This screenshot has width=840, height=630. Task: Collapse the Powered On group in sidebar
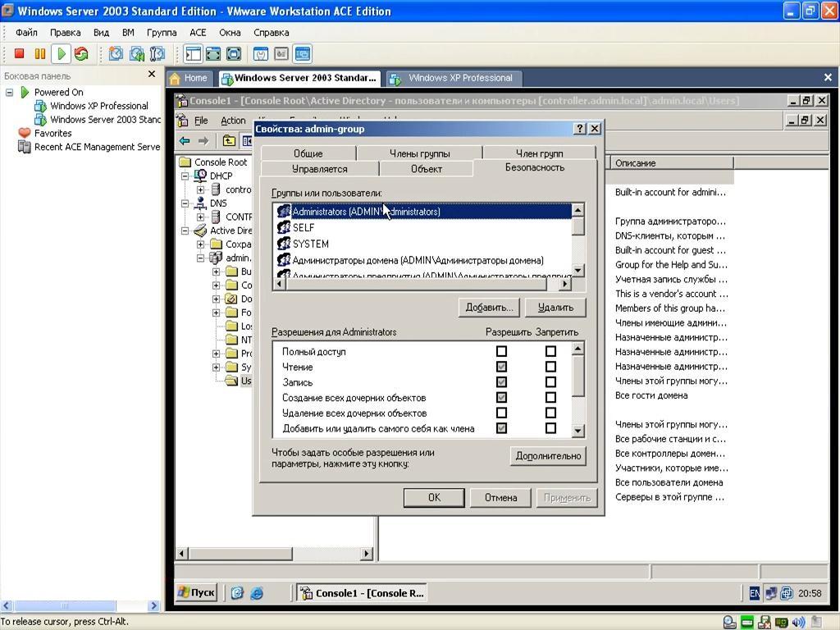10,93
